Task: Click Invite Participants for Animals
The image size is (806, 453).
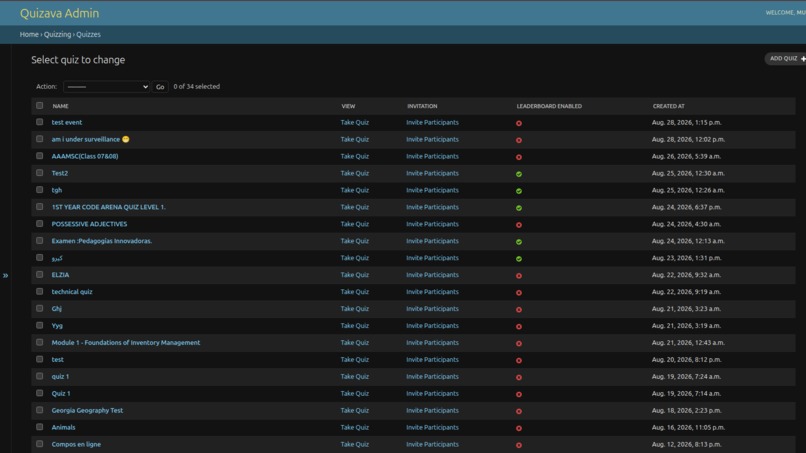Action: (432, 427)
